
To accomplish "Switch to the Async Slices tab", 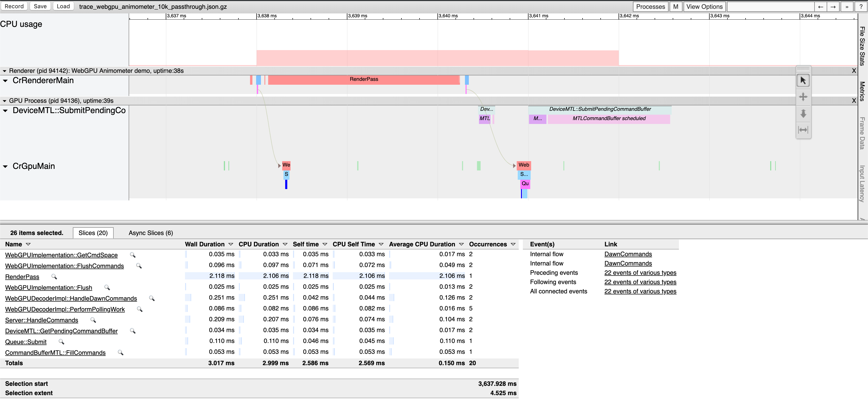I will click(151, 232).
